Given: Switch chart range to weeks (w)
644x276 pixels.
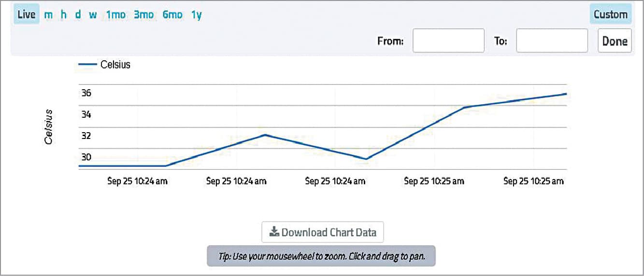Looking at the screenshot, I should pos(93,15).
